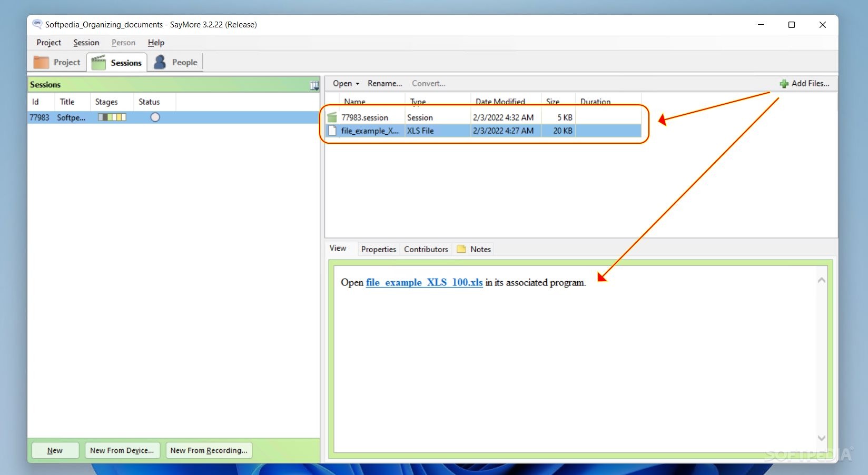Click the Rename... button
Image resolution: width=868 pixels, height=475 pixels.
point(384,83)
